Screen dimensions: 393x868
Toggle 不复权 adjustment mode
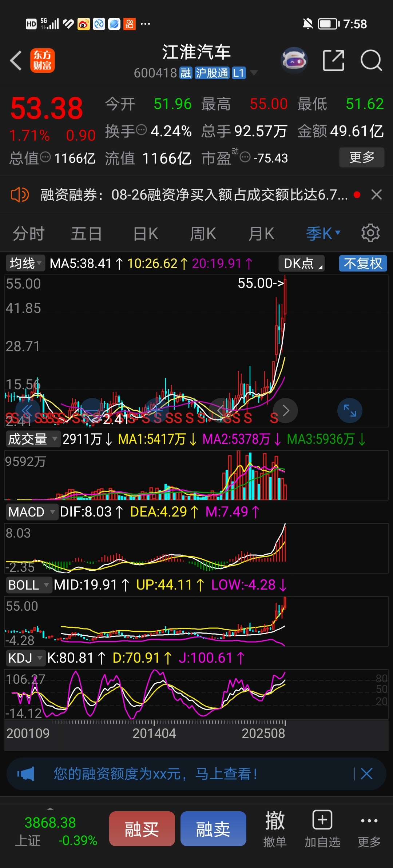[363, 263]
